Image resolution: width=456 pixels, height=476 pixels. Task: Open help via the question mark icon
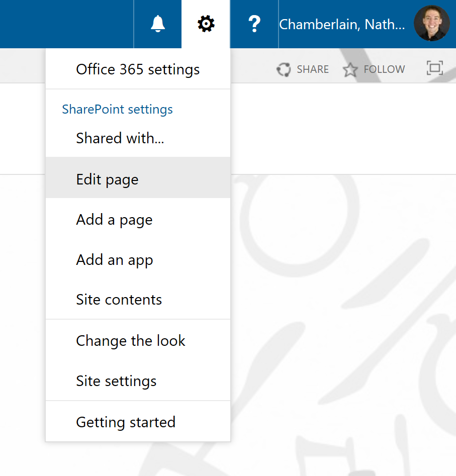point(254,24)
